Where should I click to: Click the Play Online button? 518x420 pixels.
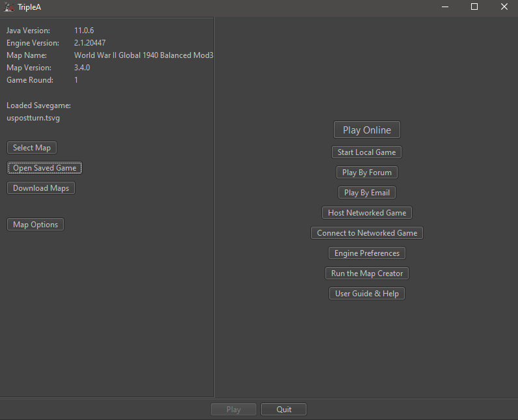click(366, 130)
